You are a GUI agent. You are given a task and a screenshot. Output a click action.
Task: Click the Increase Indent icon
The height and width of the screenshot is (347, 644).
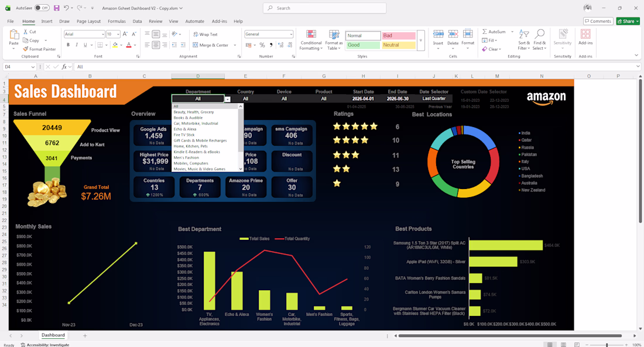[x=183, y=45]
